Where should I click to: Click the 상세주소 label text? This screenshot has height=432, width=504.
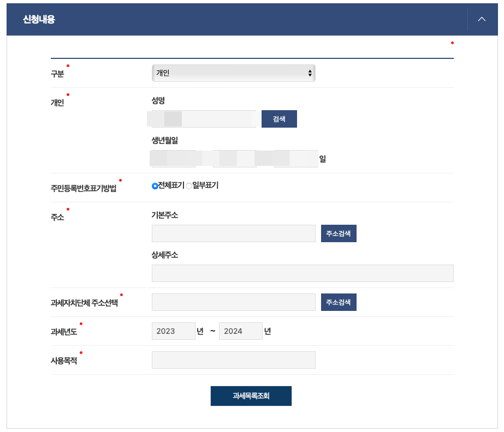point(164,255)
